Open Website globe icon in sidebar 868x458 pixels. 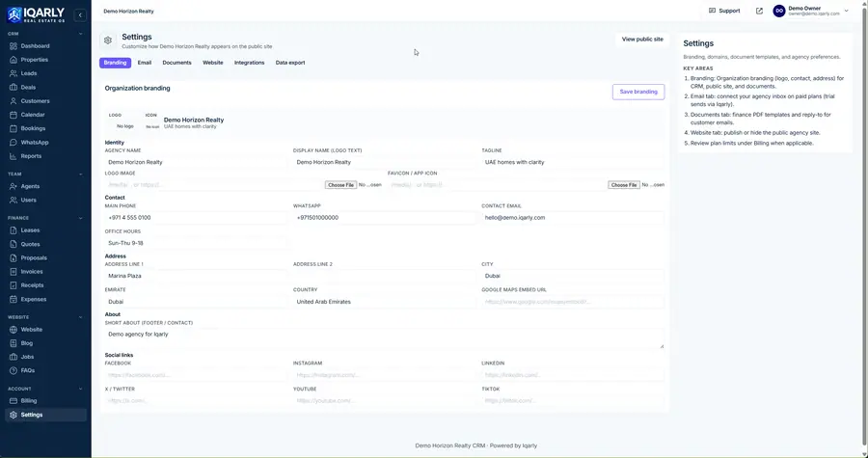coord(14,330)
